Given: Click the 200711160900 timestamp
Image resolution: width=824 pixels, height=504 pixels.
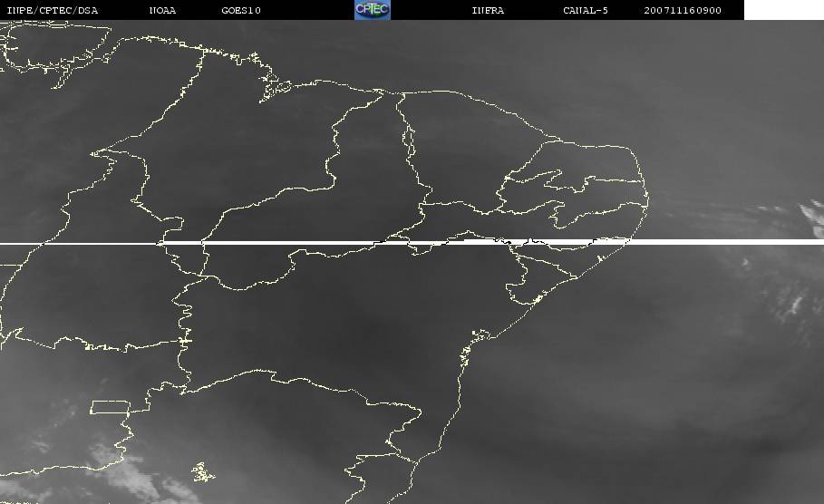Looking at the screenshot, I should pos(683,10).
